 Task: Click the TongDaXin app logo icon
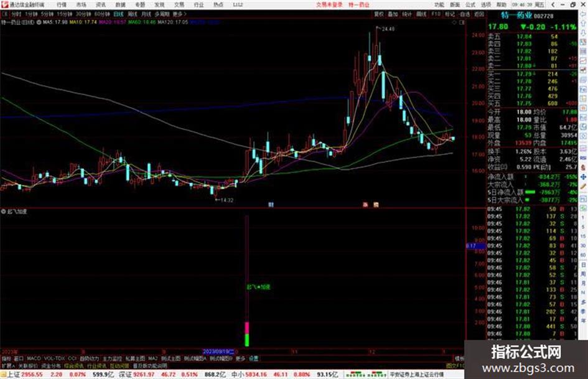coord(4,4)
